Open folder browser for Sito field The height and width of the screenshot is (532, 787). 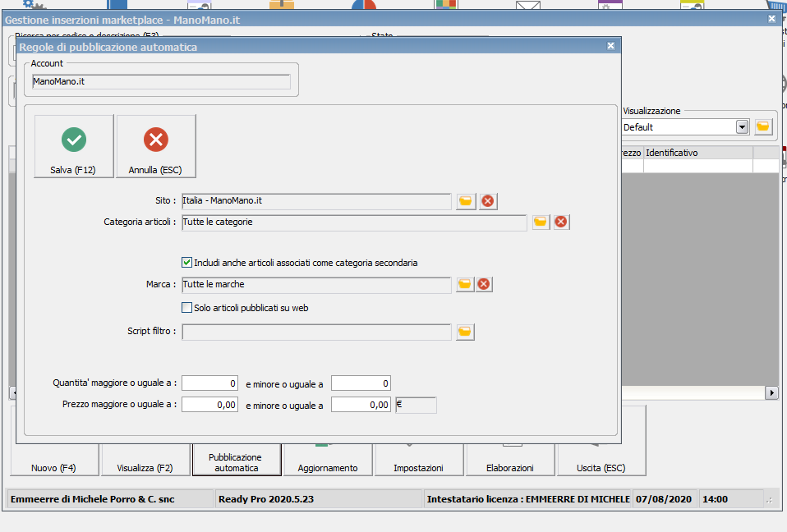pos(466,202)
